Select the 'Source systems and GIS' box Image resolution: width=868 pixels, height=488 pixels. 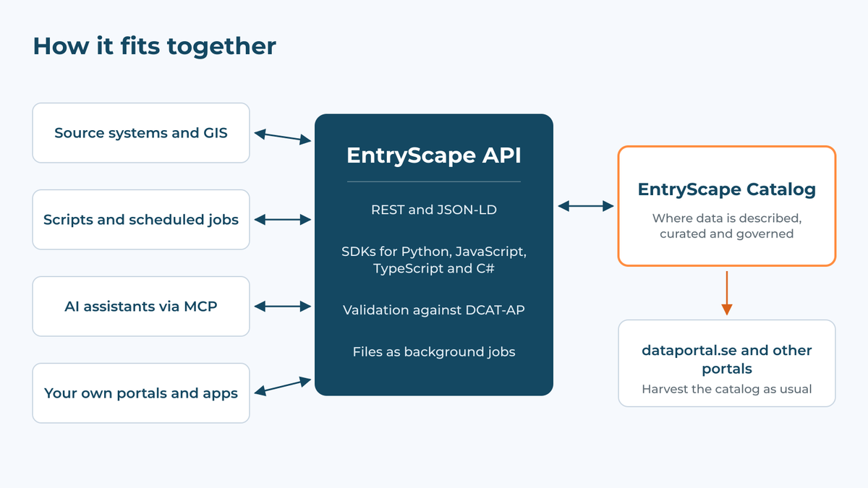pos(141,133)
